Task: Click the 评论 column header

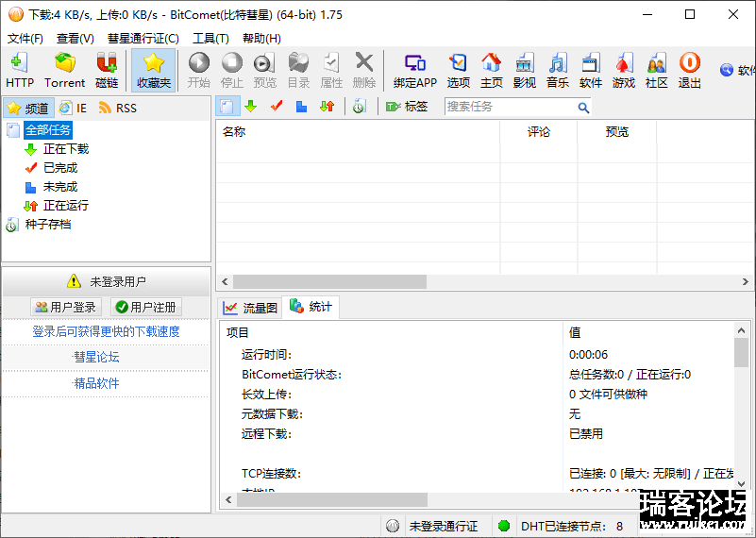Action: pos(539,131)
